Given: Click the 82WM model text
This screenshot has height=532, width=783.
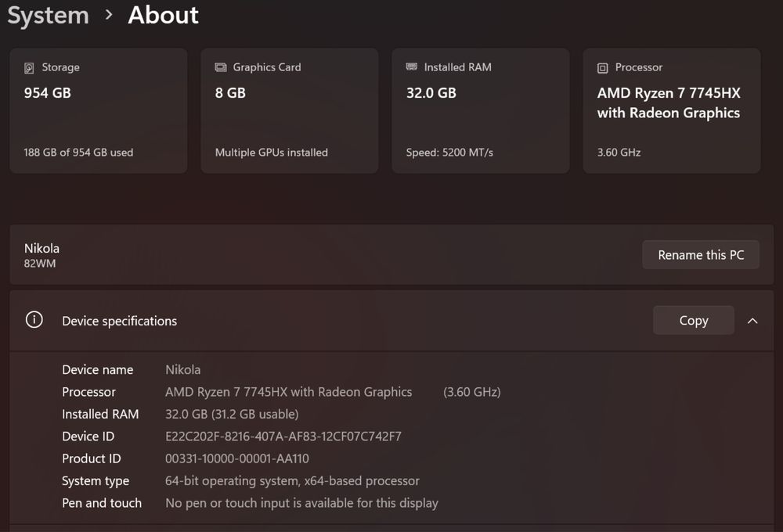Looking at the screenshot, I should pyautogui.click(x=40, y=264).
